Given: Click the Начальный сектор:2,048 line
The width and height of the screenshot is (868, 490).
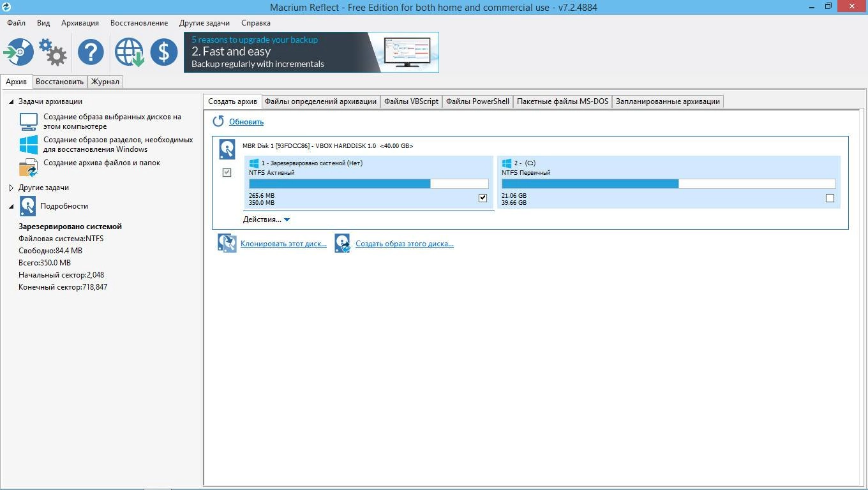Looking at the screenshot, I should pyautogui.click(x=61, y=275).
